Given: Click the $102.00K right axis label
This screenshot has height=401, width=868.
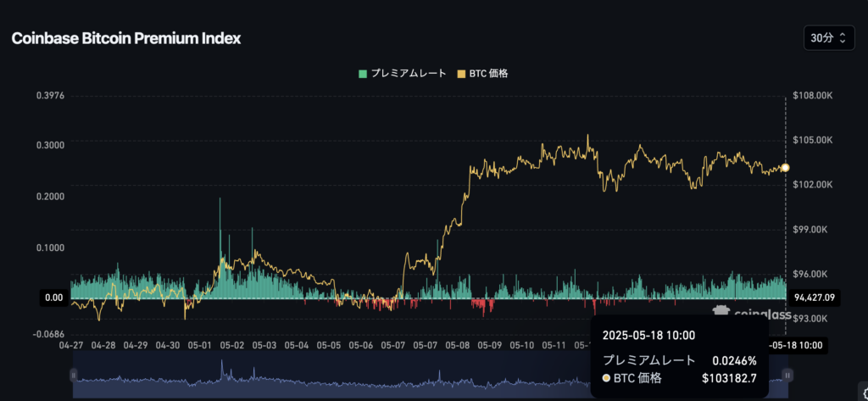Looking at the screenshot, I should (814, 185).
